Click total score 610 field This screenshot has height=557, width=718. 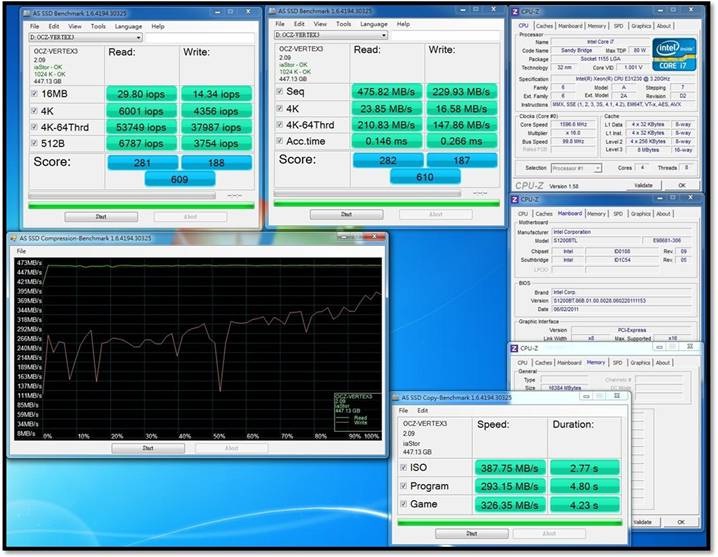tap(425, 177)
